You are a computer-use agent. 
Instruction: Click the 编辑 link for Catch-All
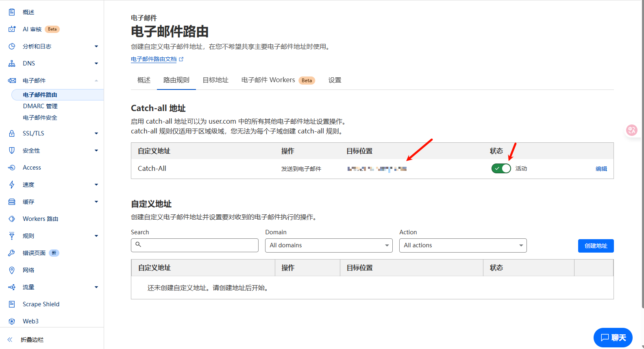tap(601, 169)
